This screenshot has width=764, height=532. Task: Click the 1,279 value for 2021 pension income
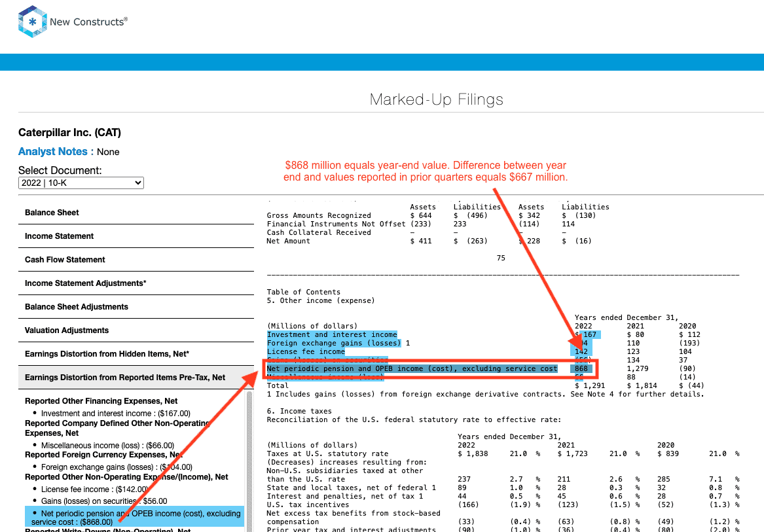(637, 369)
